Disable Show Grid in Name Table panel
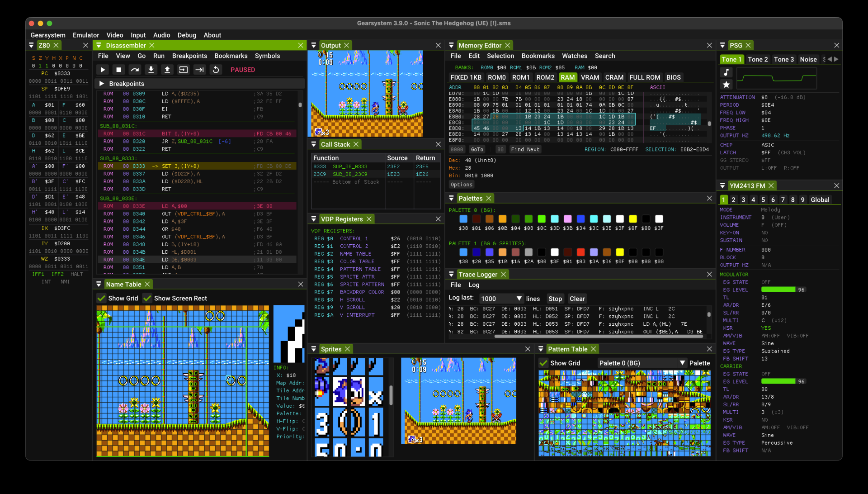868x494 pixels. (x=101, y=298)
